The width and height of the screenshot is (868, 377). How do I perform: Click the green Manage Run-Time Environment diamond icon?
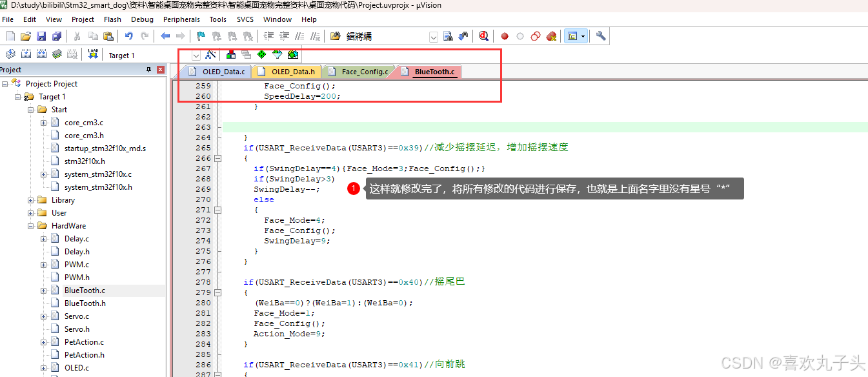click(x=261, y=55)
